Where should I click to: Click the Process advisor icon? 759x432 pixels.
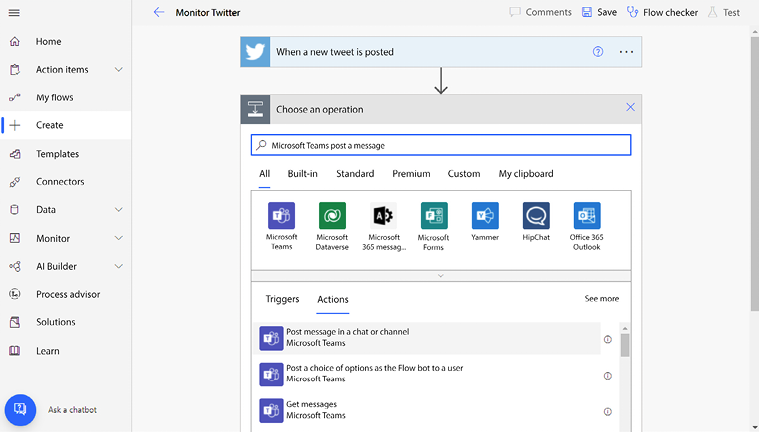click(15, 294)
